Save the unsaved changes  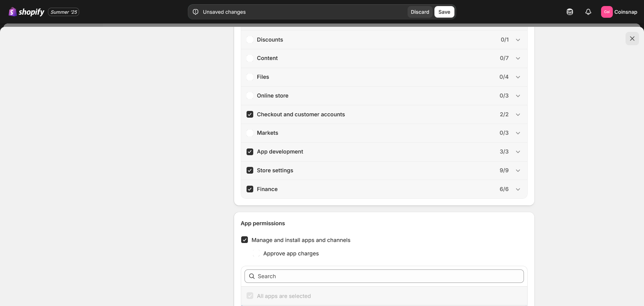(x=444, y=12)
